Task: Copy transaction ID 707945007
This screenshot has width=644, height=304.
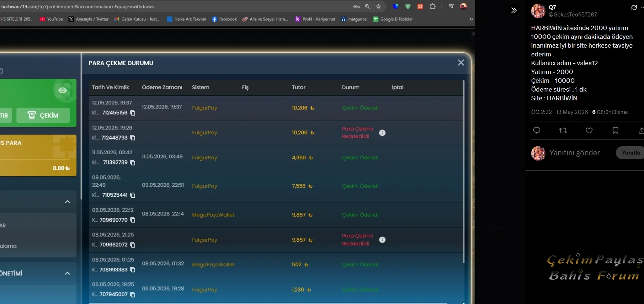Action: [133, 294]
